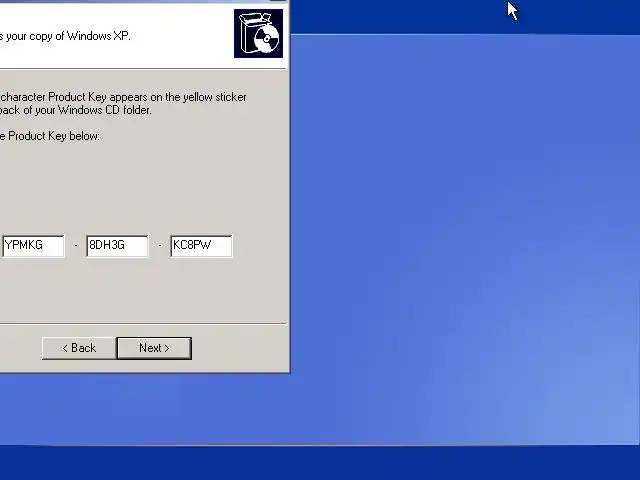Click the Next > button
The height and width of the screenshot is (480, 640).
pos(154,348)
